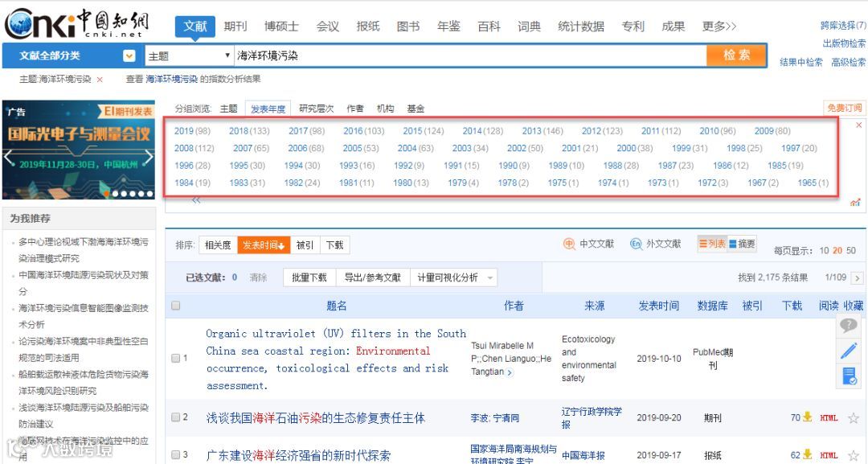Show next ad banner slide

point(149,157)
